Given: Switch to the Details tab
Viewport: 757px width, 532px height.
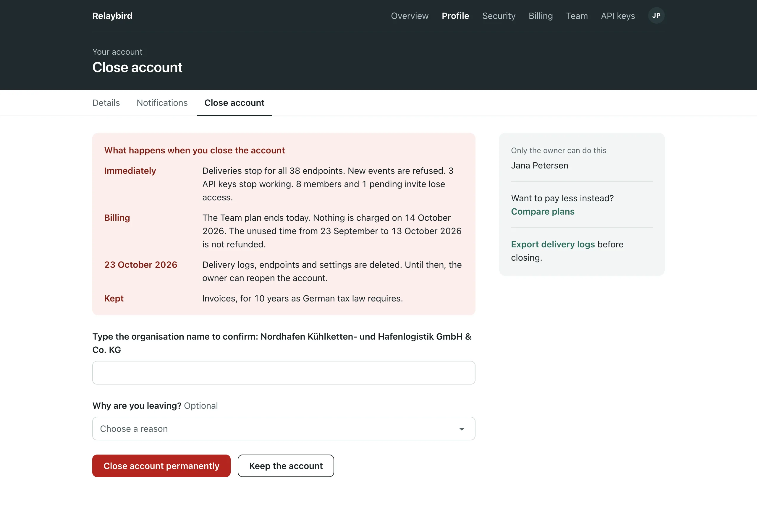Looking at the screenshot, I should tap(106, 103).
